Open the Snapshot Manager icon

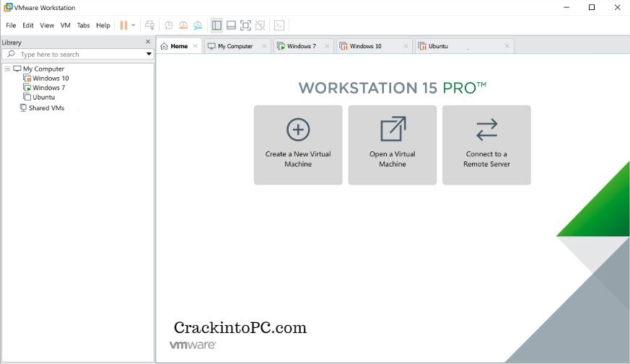click(x=198, y=25)
